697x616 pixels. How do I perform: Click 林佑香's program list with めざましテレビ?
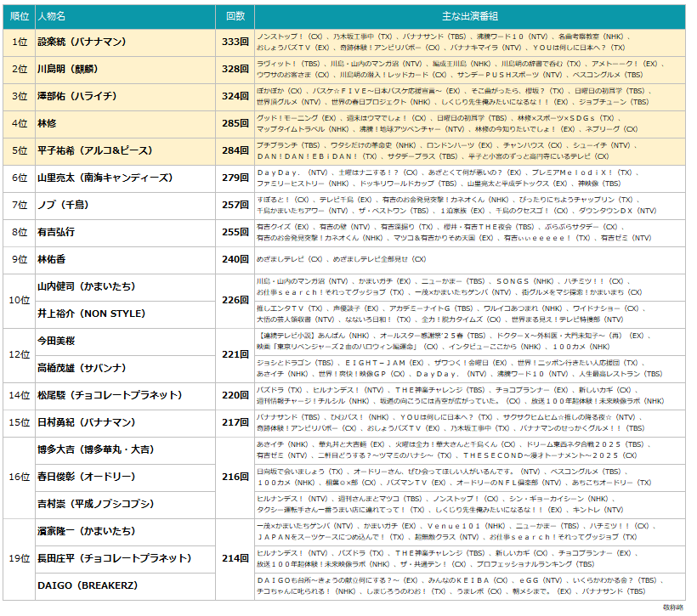(x=341, y=259)
